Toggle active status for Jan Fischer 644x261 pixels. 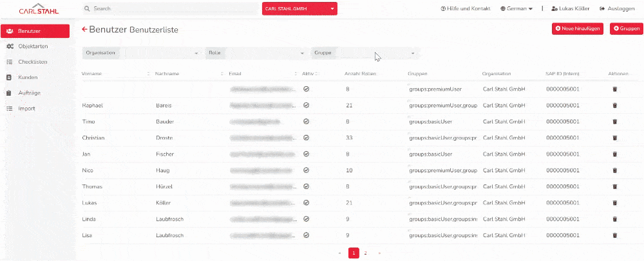(306, 154)
